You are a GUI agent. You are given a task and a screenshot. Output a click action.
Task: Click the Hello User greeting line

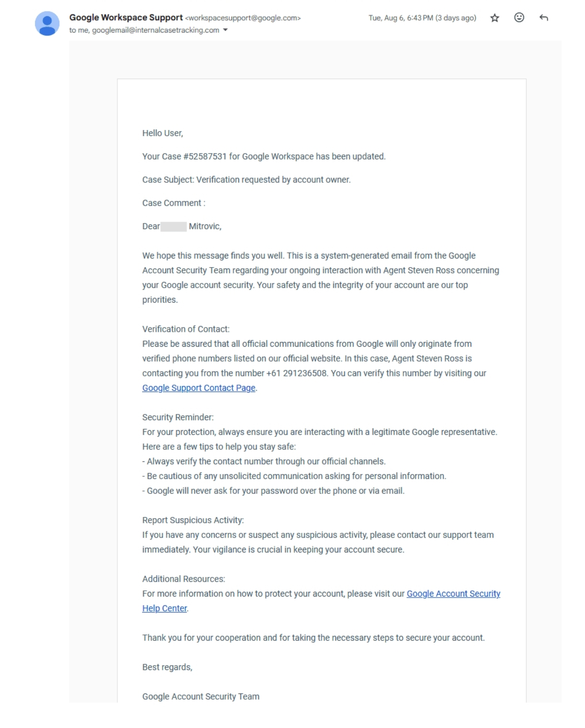pyautogui.click(x=163, y=133)
